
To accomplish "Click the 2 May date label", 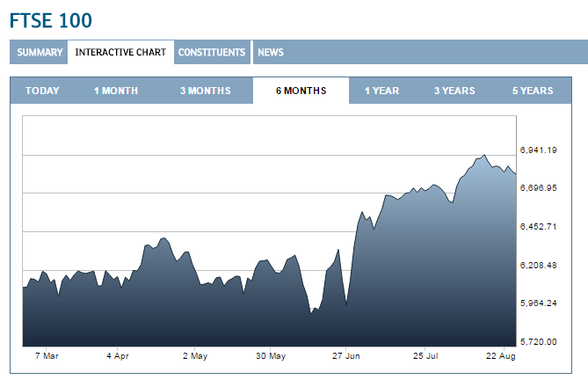I will (195, 356).
